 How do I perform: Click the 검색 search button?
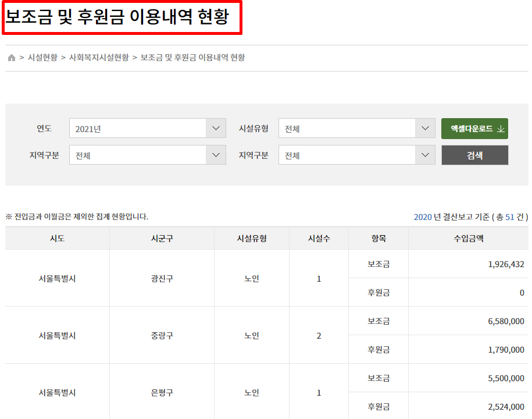pos(474,155)
